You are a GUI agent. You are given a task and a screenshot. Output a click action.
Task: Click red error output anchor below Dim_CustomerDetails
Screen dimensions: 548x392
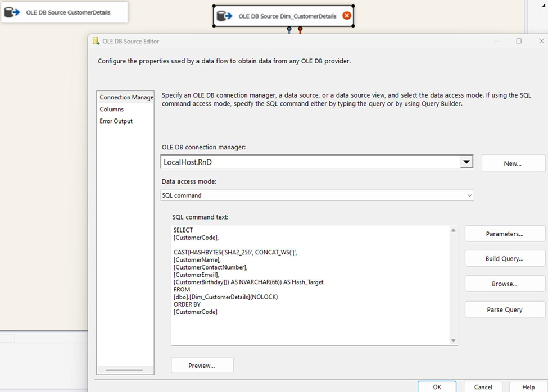coord(301,29)
